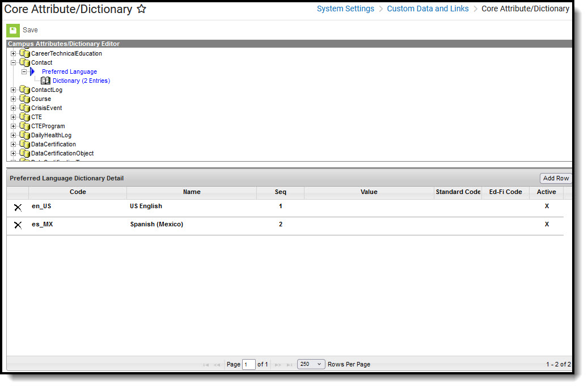This screenshot has width=588, height=388.
Task: Click the Contact folder icon
Action: point(25,62)
